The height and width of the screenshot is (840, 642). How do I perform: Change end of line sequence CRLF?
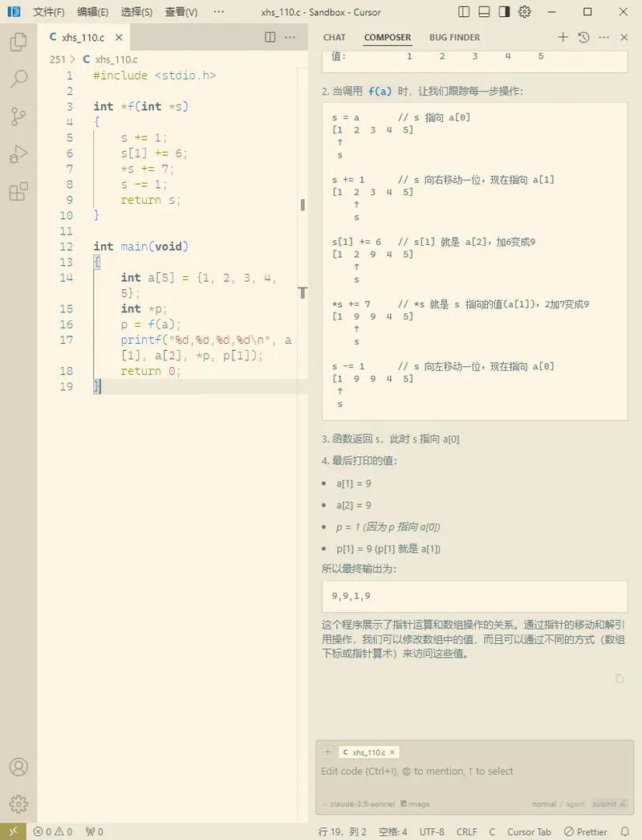click(x=466, y=832)
